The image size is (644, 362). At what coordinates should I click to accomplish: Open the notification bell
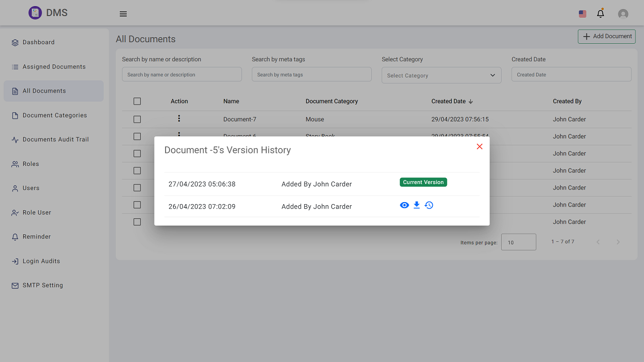click(600, 14)
